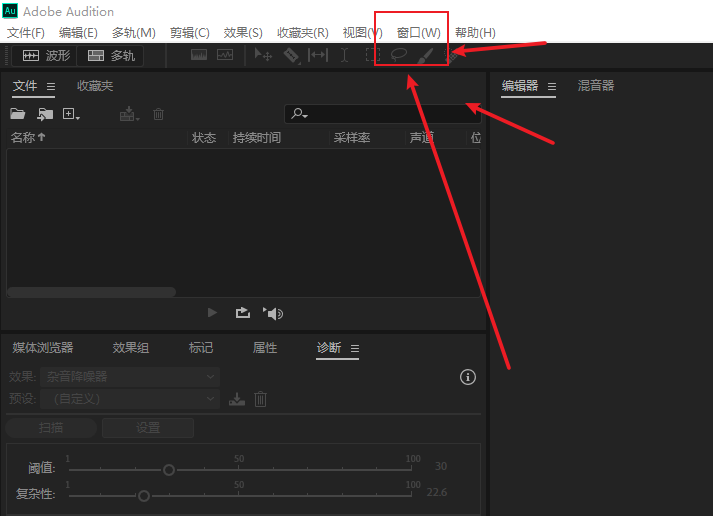Click the file search field
This screenshot has width=713, height=516.
click(x=382, y=114)
